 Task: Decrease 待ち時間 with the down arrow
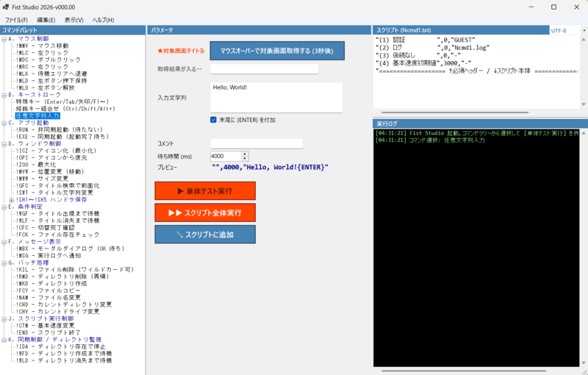[245, 159]
